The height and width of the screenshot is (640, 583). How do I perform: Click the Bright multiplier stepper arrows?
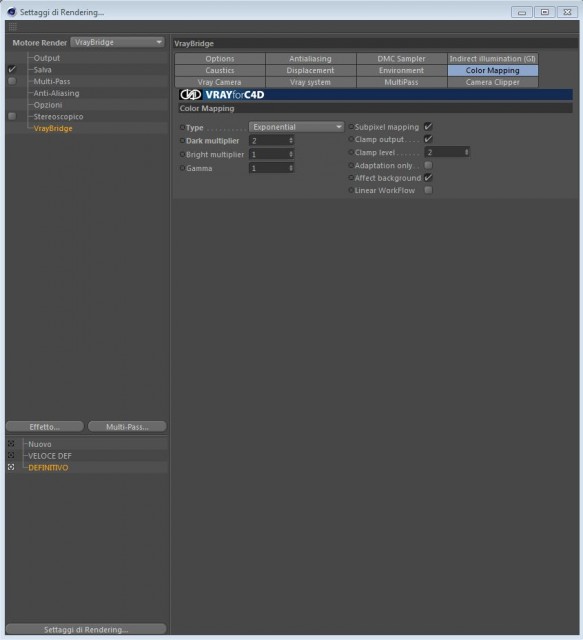pyautogui.click(x=291, y=154)
